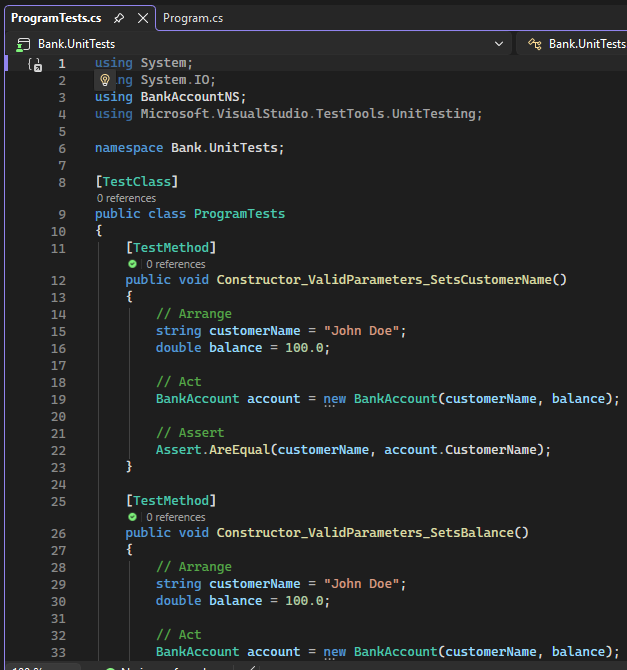Click the [TestMethod] attribute on line 11

pyautogui.click(x=171, y=247)
